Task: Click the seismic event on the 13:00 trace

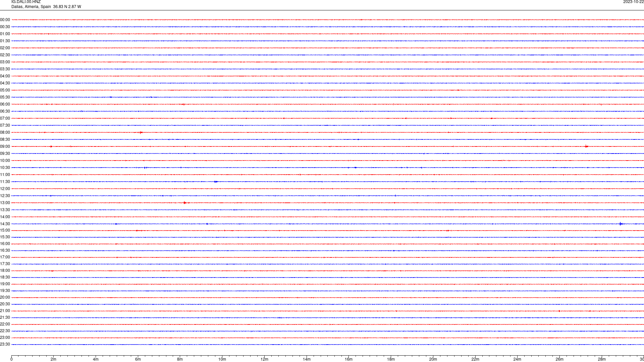Action: tap(185, 203)
